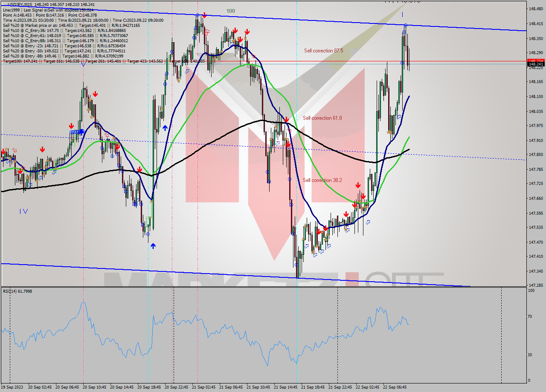The image size is (546, 392).
Task: Click the '100' level label near chart top
Action: click(x=230, y=11)
